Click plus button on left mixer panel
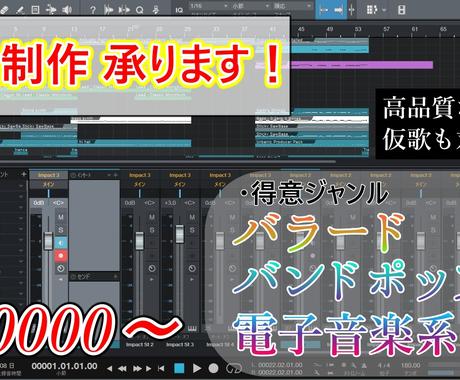The width and height of the screenshot is (460, 380). (24, 174)
